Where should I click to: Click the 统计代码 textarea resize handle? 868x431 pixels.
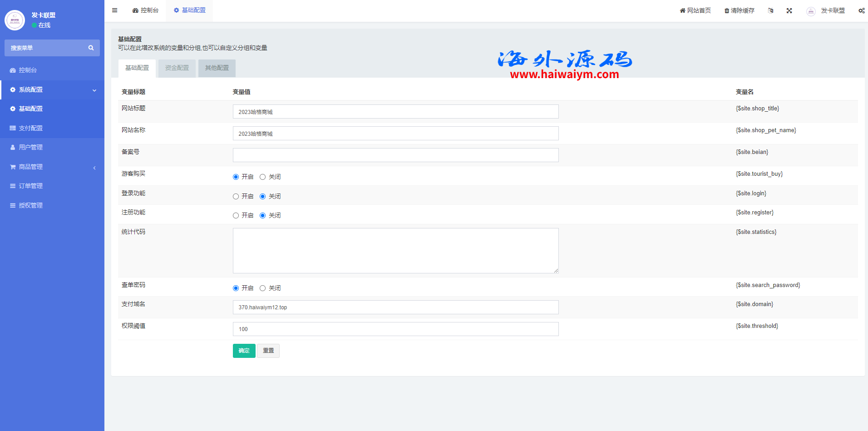click(x=556, y=271)
